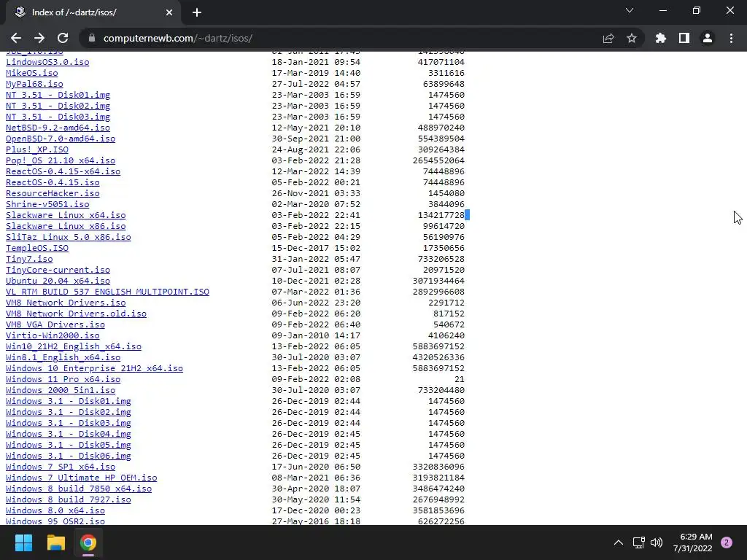Download LindowsOS3.0.iso
The width and height of the screenshot is (747, 560).
tap(47, 62)
